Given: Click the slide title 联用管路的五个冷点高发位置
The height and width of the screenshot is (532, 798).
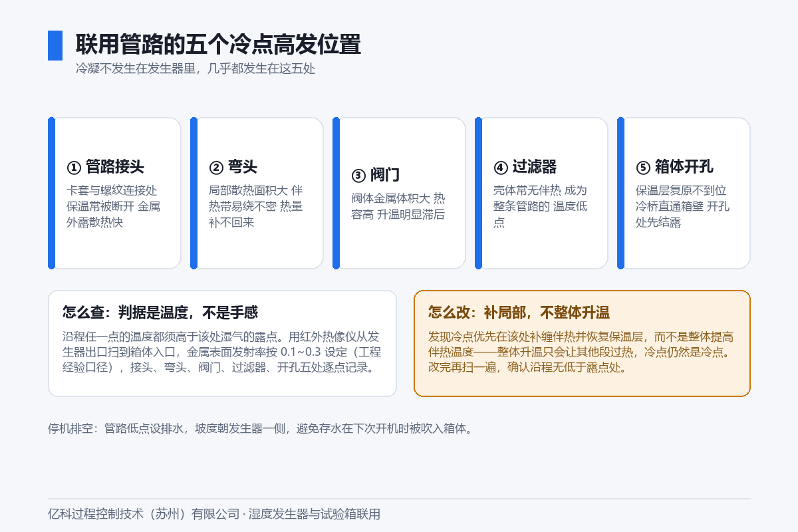Looking at the screenshot, I should click(x=218, y=45).
